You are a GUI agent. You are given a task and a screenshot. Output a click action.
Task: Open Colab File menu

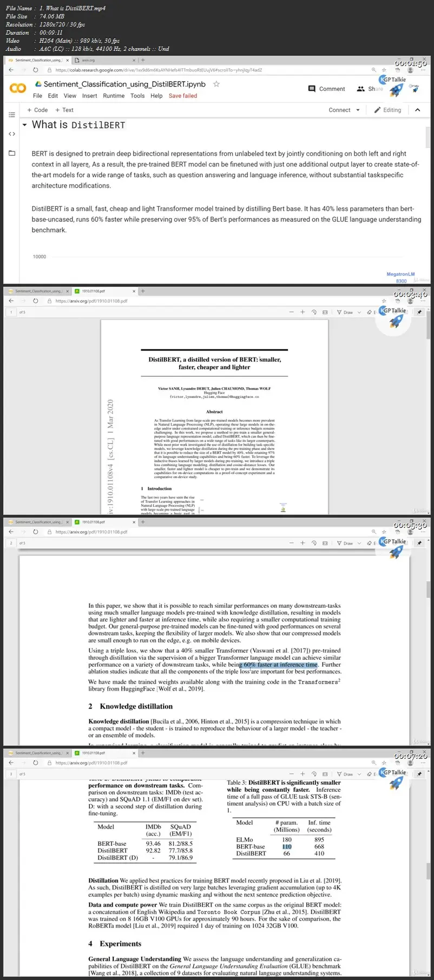pyautogui.click(x=37, y=96)
